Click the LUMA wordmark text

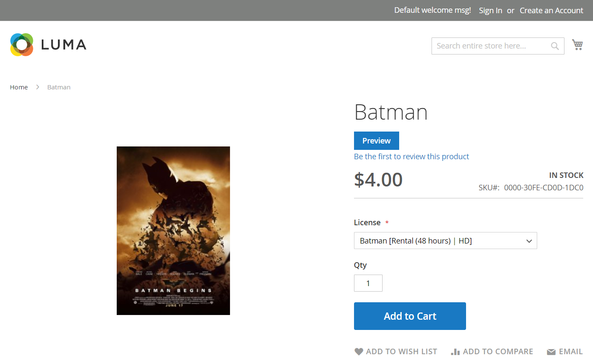click(x=64, y=45)
